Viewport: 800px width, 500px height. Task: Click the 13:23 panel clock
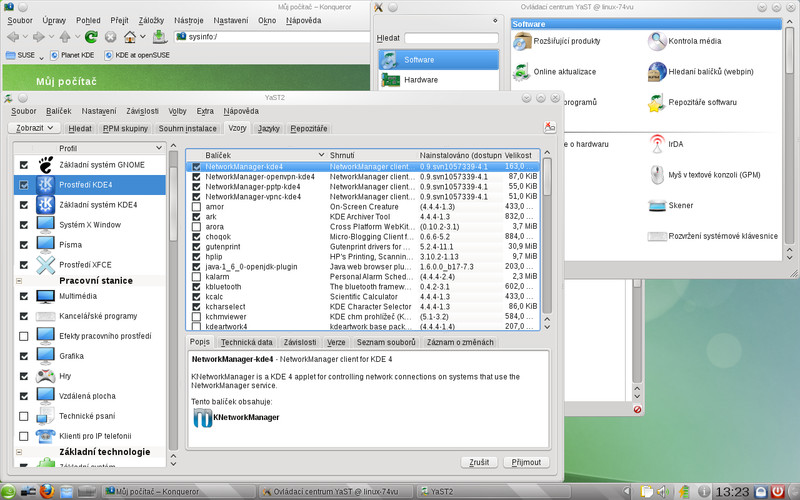[732, 492]
